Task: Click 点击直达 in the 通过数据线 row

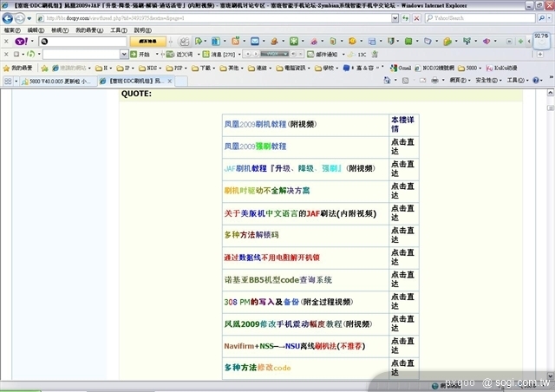Action: point(402,257)
